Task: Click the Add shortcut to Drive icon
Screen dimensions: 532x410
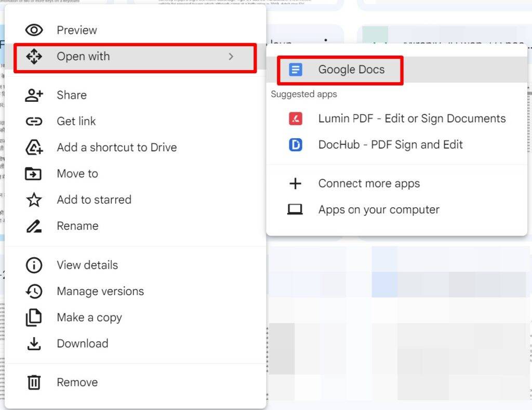Action: [x=34, y=147]
